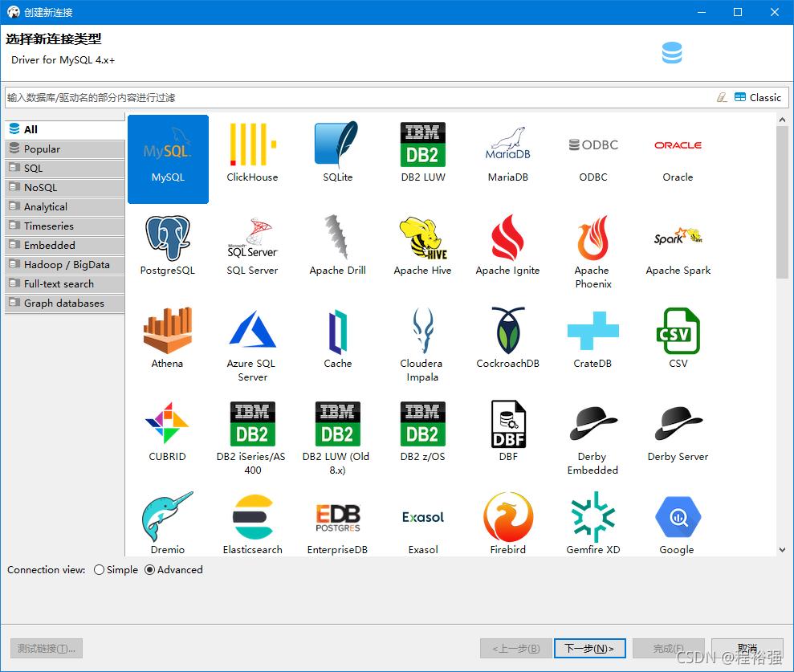Click the 下一步(N) next button
Viewport: 794px width, 672px height.
pyautogui.click(x=590, y=648)
